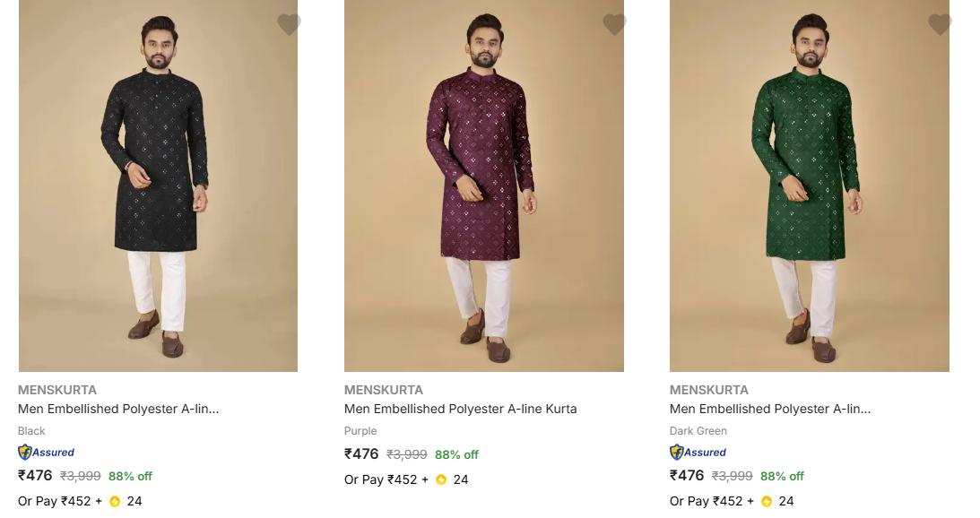The image size is (980, 518).
Task: Click ₹476 price of the purple kurta
Action: coord(361,453)
